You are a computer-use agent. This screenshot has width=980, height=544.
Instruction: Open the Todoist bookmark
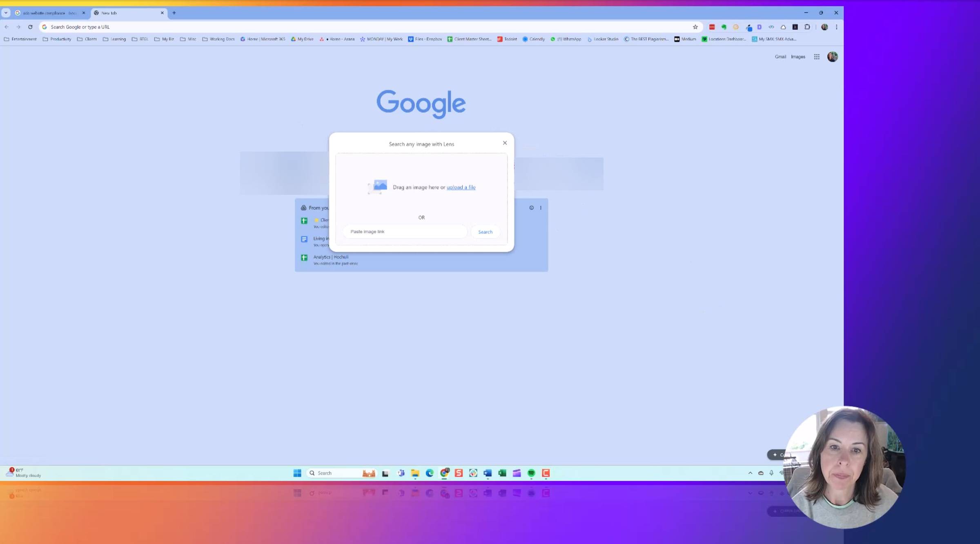[x=507, y=39]
